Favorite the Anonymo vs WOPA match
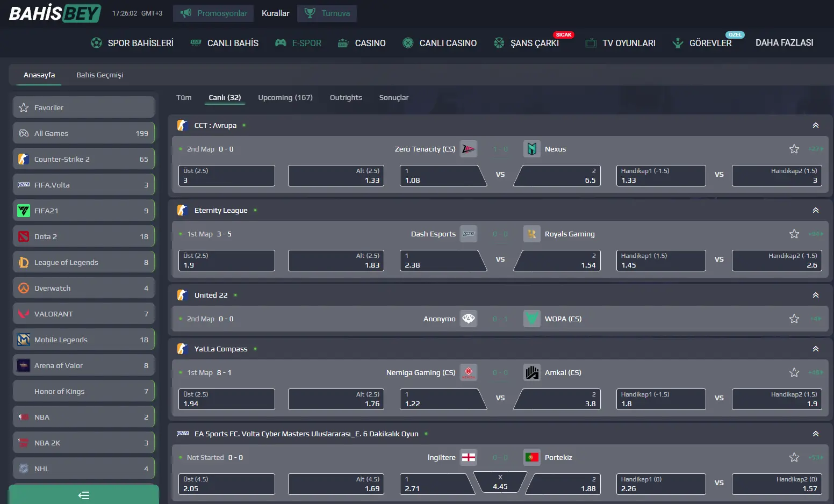 [x=794, y=319]
